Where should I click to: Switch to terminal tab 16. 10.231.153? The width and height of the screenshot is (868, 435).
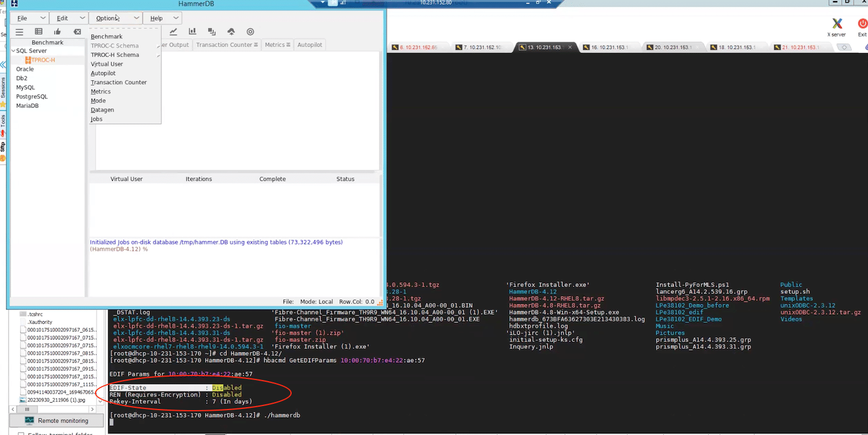(609, 47)
